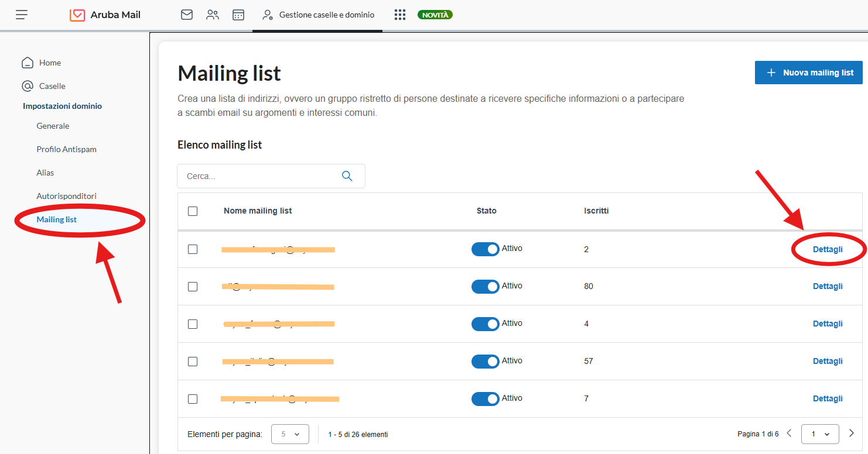868x454 pixels.
Task: Toggle Attivo switch for 57-iscritti list
Action: (x=486, y=362)
